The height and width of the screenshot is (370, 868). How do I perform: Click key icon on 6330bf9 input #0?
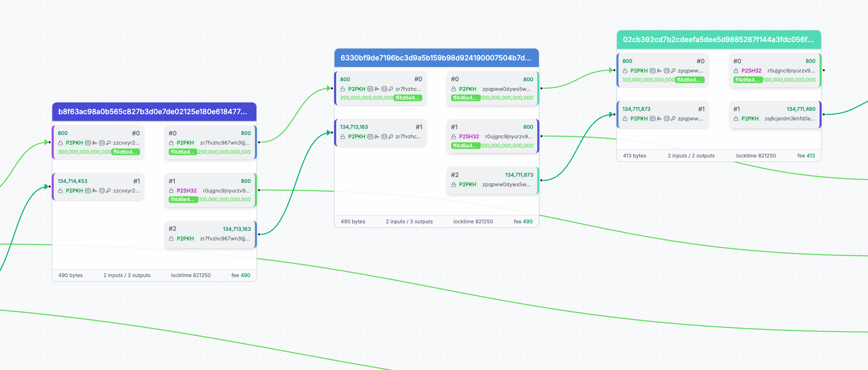[391, 89]
